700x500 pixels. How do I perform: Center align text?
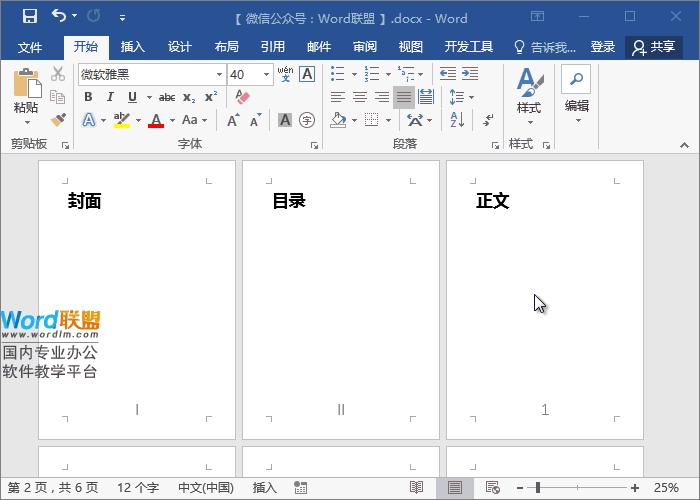tap(360, 97)
